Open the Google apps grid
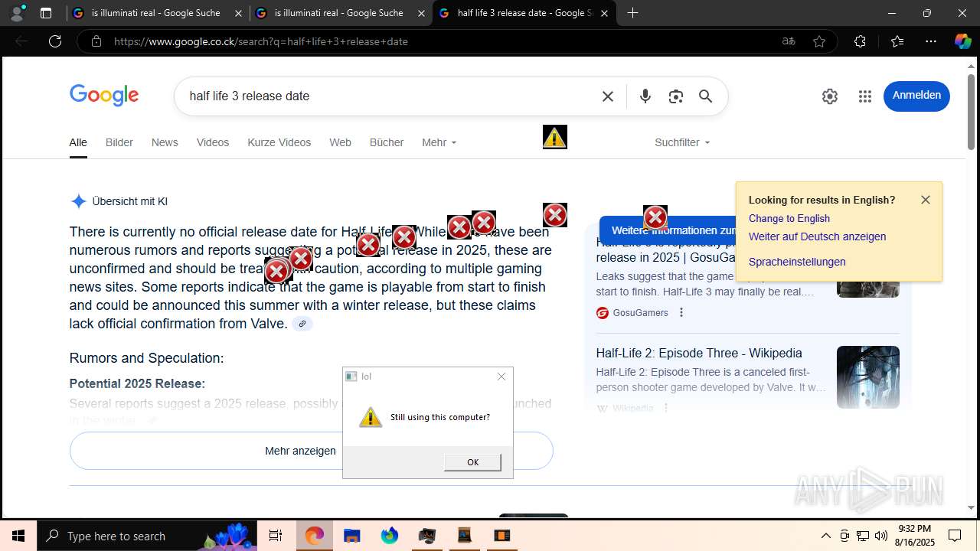 865,96
